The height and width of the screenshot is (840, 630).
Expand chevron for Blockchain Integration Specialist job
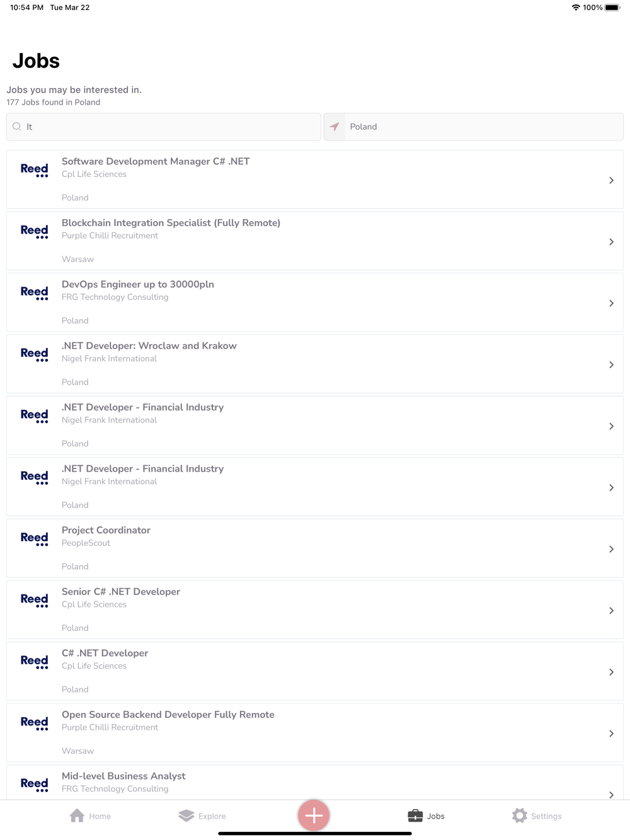611,242
